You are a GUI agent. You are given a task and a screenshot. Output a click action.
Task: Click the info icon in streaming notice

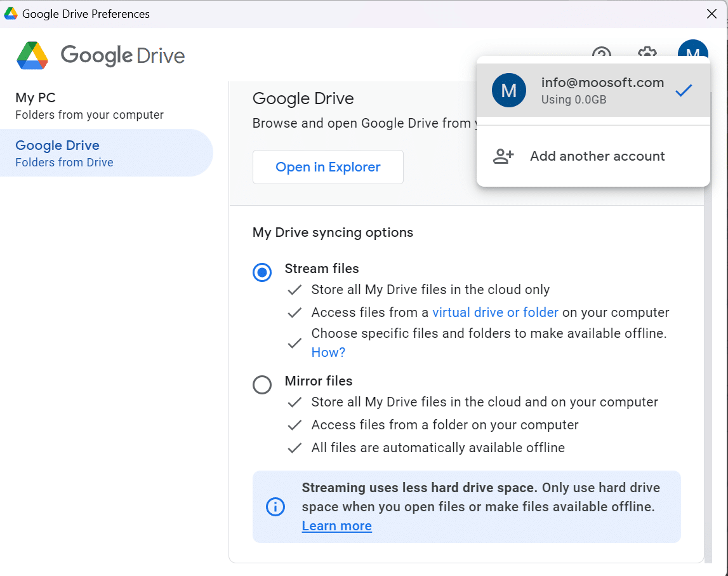tap(275, 506)
